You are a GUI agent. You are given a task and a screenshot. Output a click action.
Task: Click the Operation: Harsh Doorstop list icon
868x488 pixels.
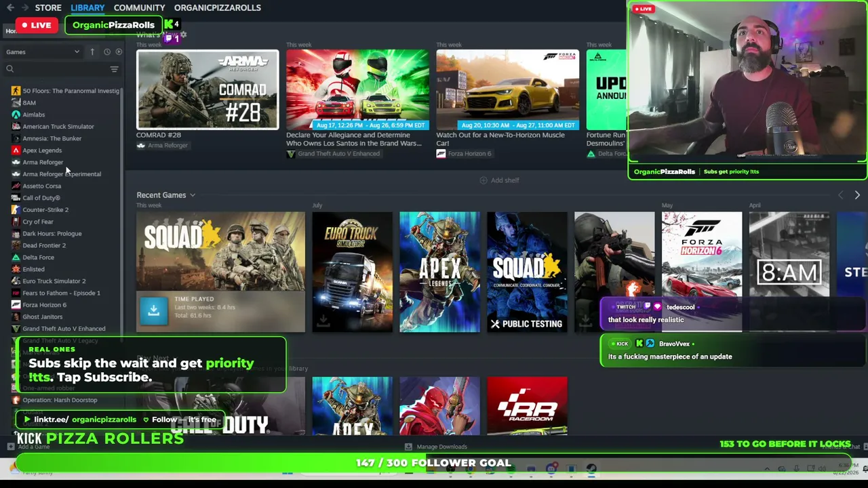16,400
